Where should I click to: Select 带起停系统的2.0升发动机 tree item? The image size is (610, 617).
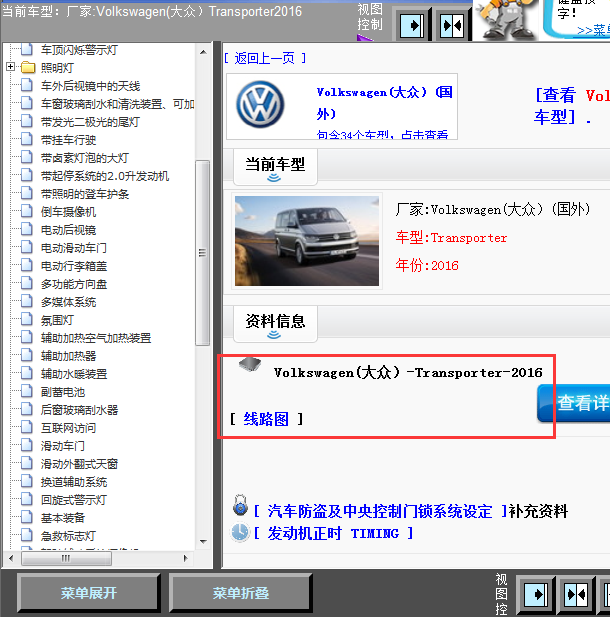pyautogui.click(x=105, y=176)
